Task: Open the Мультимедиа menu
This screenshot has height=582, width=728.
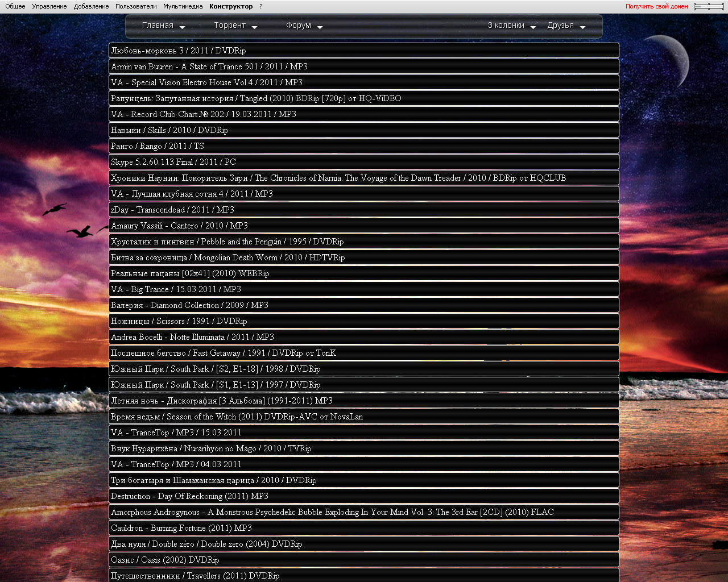Action: click(x=183, y=7)
